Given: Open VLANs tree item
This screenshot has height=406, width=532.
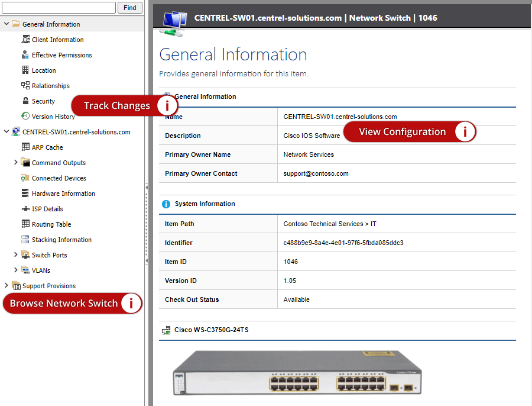Looking at the screenshot, I should tap(41, 270).
